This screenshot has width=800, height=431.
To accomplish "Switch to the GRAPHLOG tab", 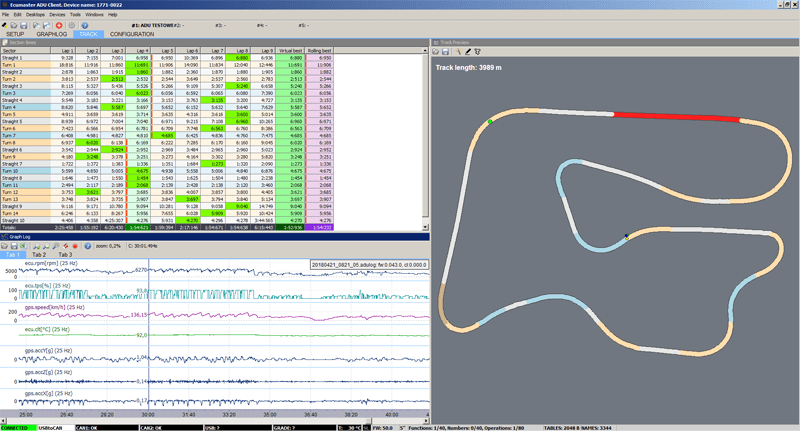I will tap(54, 34).
